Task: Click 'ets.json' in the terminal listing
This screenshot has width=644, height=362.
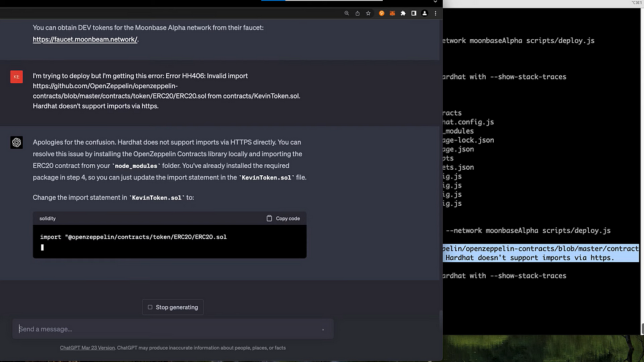Action: point(458,167)
